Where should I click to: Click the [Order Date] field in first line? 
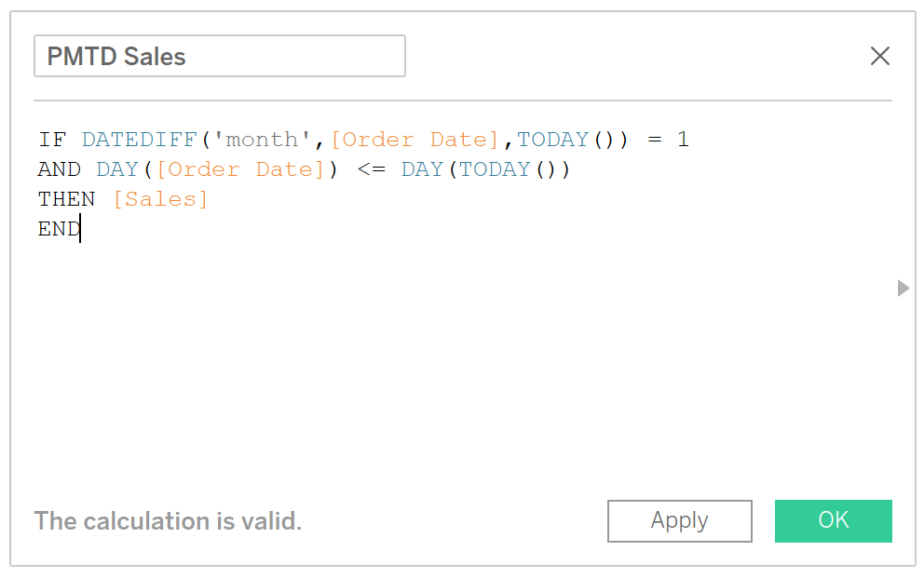click(414, 141)
